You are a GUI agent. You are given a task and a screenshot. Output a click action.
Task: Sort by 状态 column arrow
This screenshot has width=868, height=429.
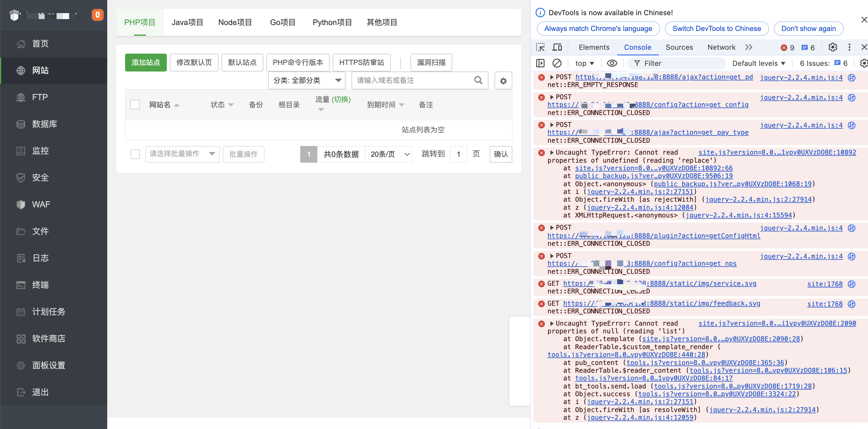click(231, 105)
